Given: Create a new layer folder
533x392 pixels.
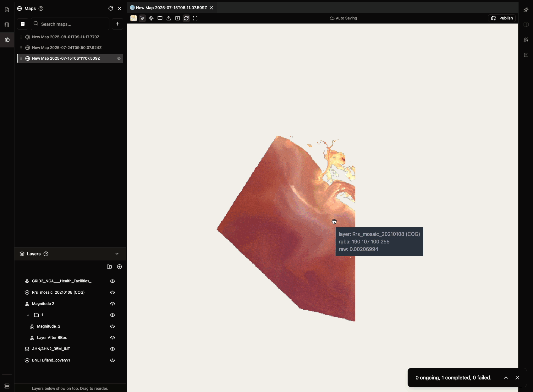Looking at the screenshot, I should [x=109, y=267].
